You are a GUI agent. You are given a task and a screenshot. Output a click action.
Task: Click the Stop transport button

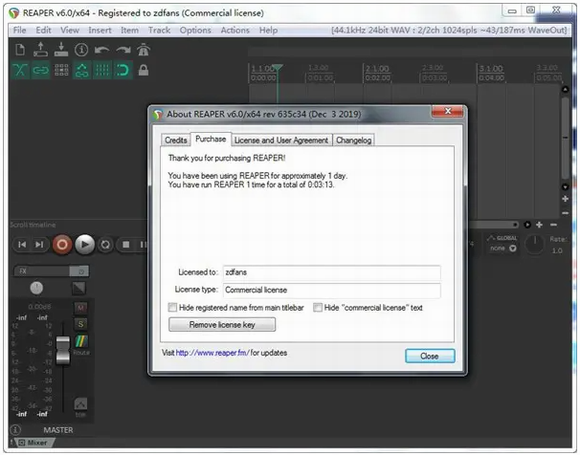(x=126, y=245)
